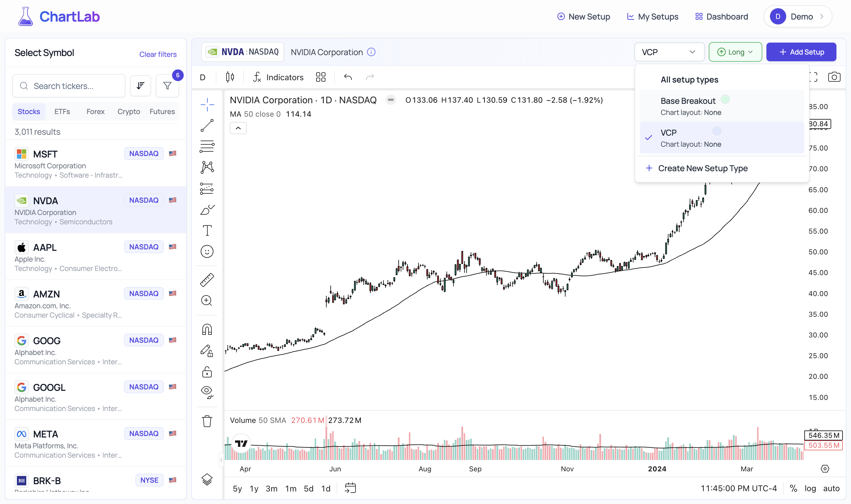Open chart scale settings gear icon

824,469
